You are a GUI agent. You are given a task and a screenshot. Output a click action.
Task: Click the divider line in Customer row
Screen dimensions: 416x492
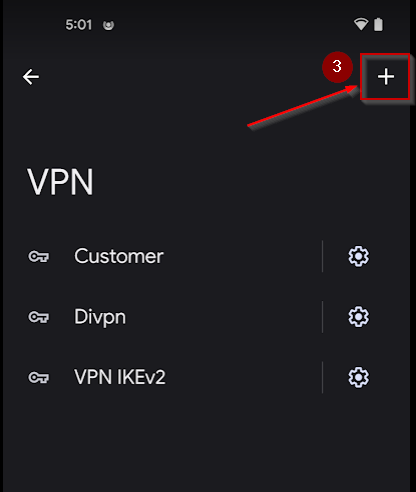(x=322, y=256)
